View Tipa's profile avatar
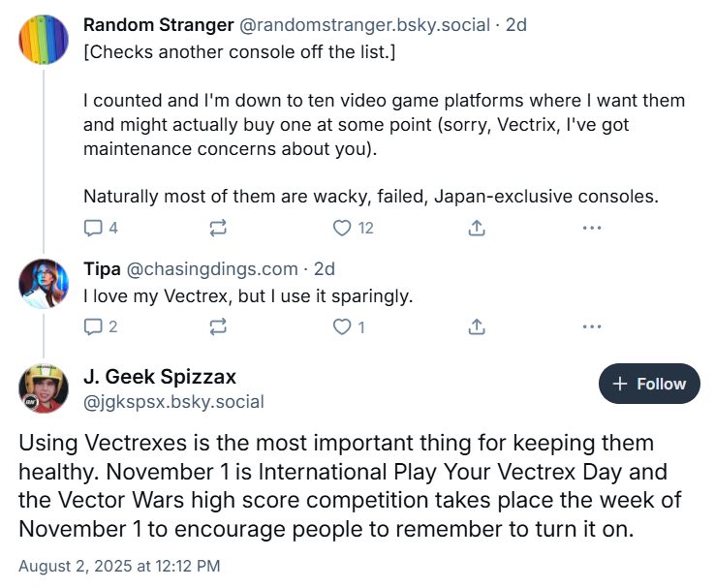The height and width of the screenshot is (588, 715). [43, 283]
